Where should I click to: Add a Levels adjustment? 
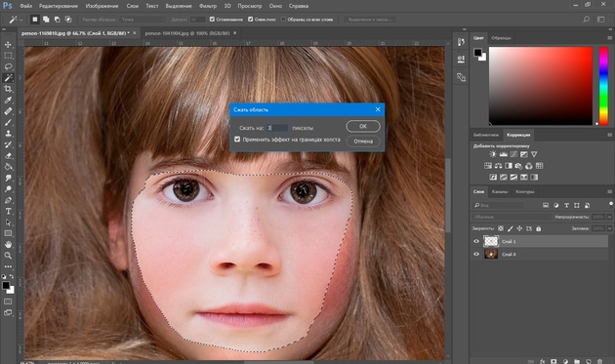(x=503, y=154)
